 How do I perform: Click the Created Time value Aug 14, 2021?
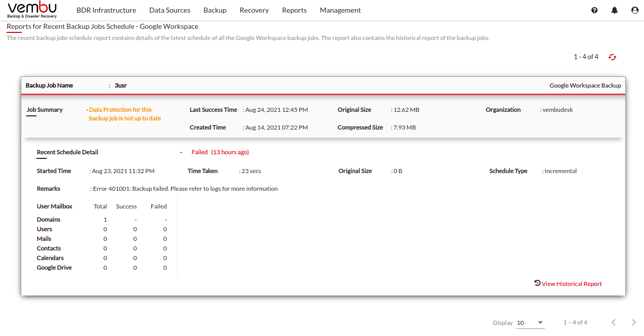pos(276,128)
